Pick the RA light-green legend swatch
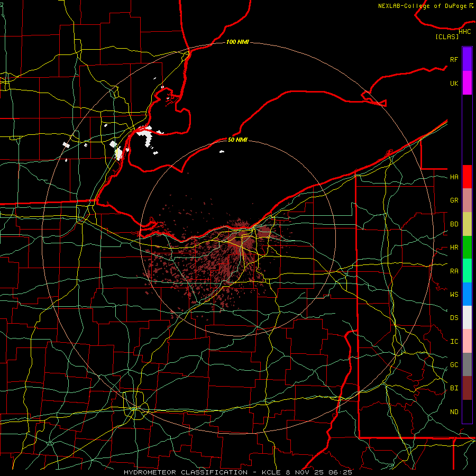 tap(467, 271)
